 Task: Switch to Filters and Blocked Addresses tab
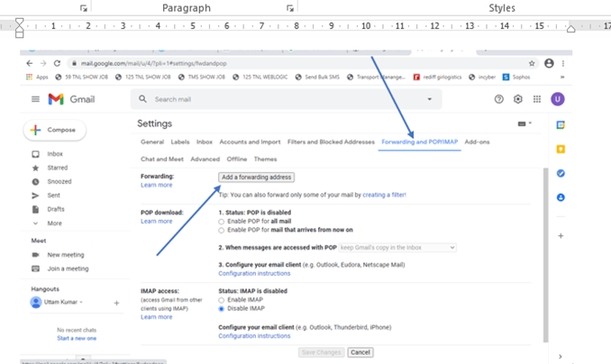coord(331,142)
